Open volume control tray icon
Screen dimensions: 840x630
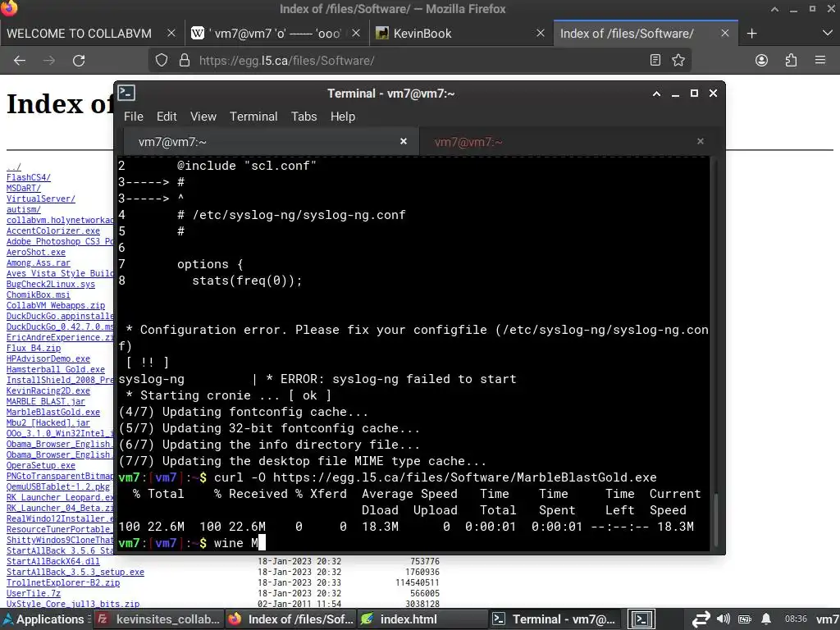coord(724,619)
